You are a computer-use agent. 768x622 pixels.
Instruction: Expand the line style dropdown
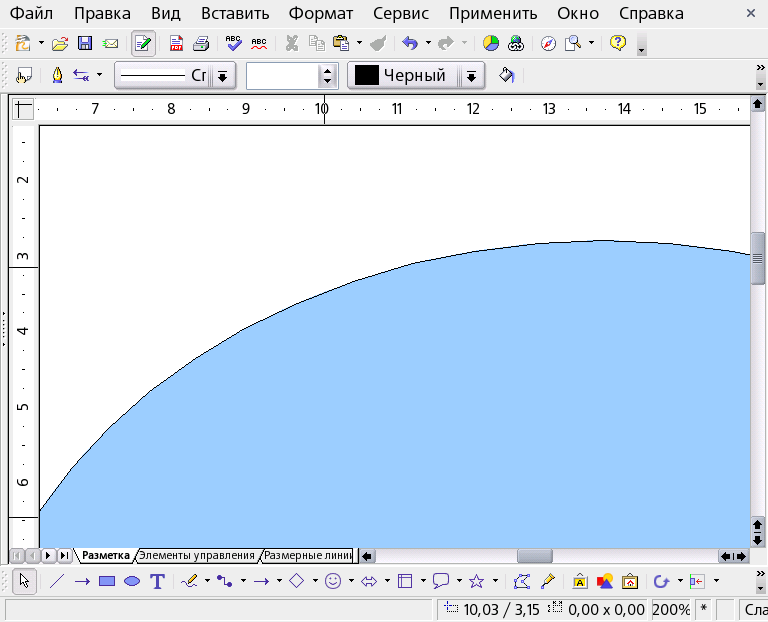point(223,76)
